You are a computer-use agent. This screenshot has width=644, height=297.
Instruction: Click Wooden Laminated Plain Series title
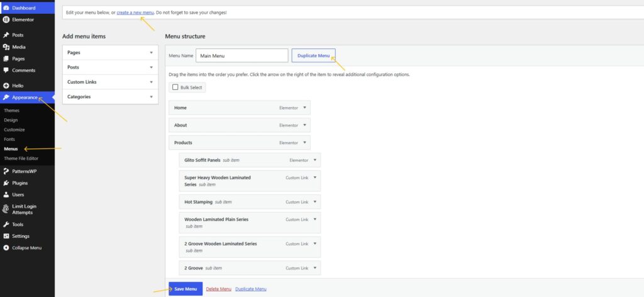point(216,220)
